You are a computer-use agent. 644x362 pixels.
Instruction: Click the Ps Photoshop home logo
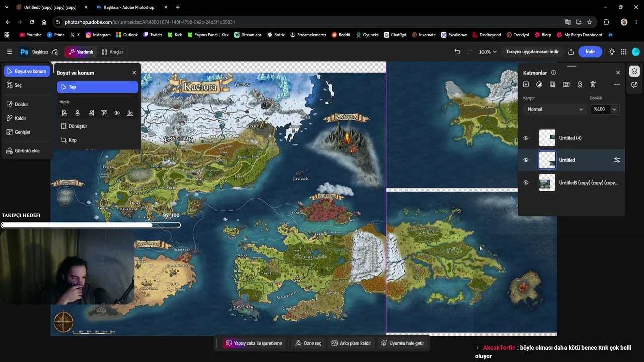24,52
